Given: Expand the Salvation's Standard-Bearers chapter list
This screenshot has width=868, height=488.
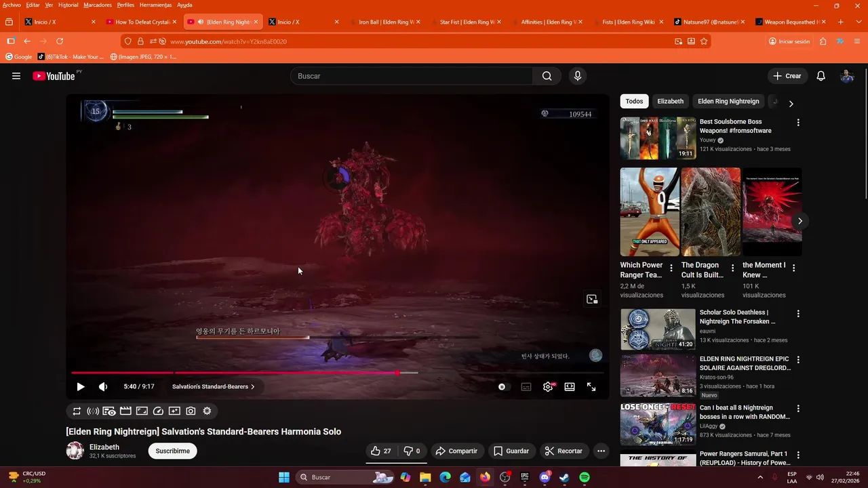Looking at the screenshot, I should click(x=214, y=387).
